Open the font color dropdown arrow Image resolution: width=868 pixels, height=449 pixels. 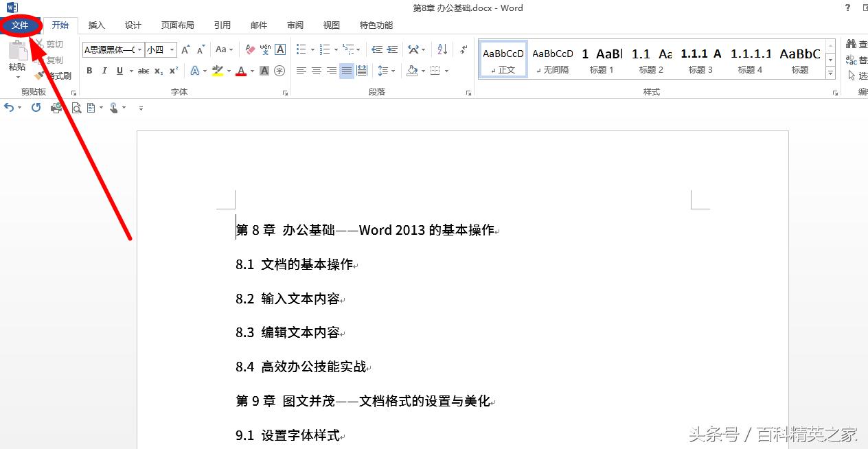pyautogui.click(x=251, y=71)
